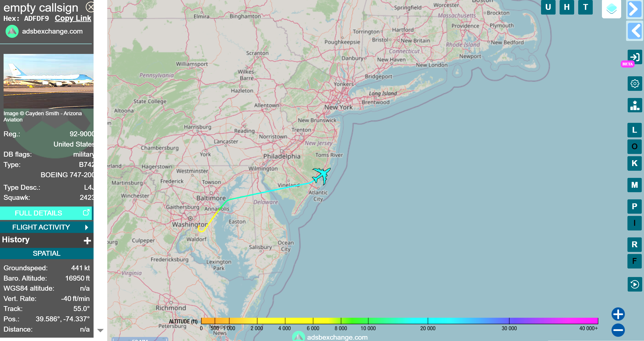Expand the FLIGHT ACTIVITY panel
Screen dimensions: 644x341
pyautogui.click(x=47, y=227)
